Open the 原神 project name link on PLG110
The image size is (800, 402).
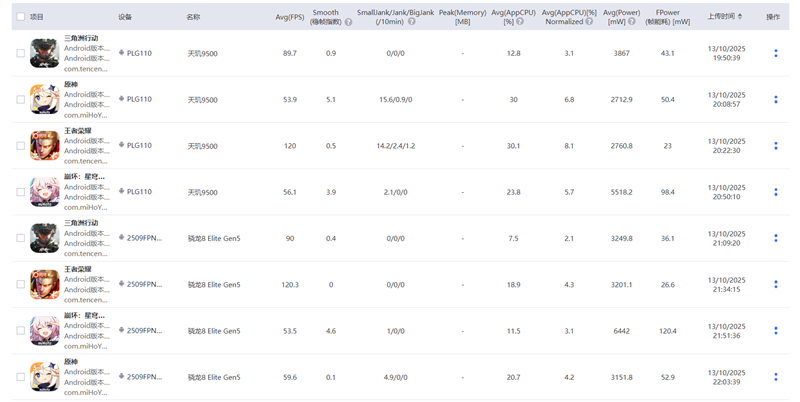click(x=71, y=84)
